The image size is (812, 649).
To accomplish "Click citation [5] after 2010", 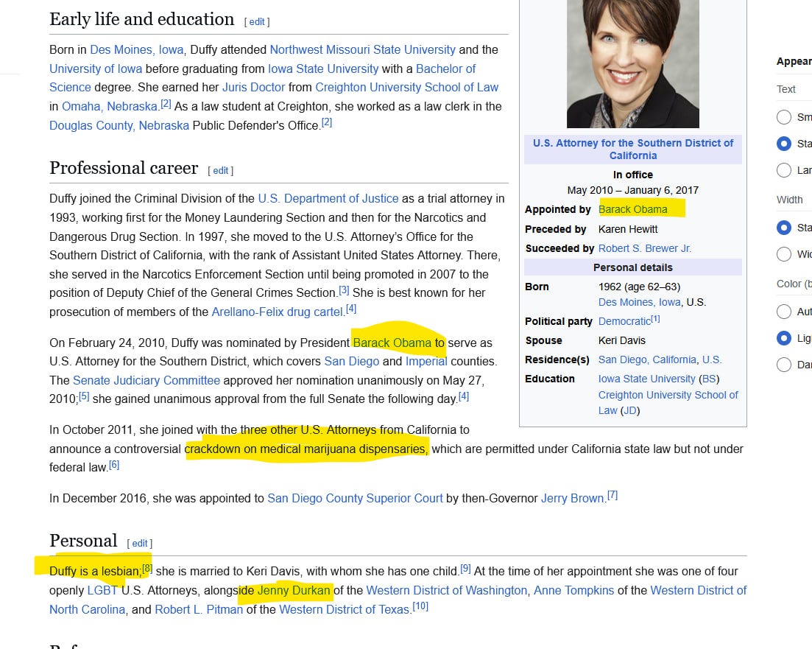I will coord(84,396).
